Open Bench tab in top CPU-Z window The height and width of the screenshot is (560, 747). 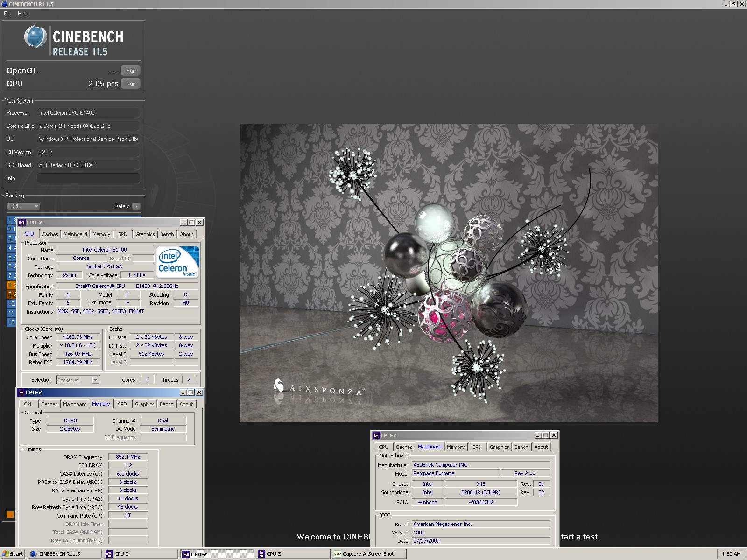(x=167, y=234)
